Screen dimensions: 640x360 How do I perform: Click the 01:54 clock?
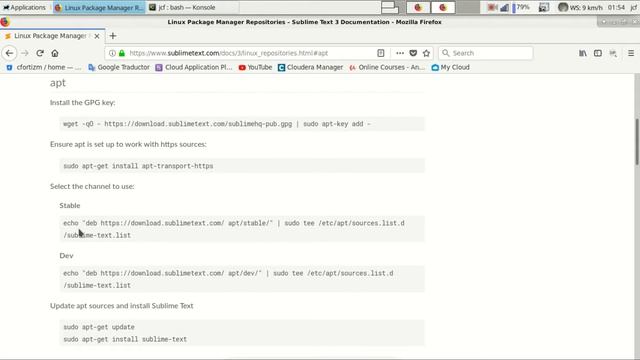(x=616, y=7)
